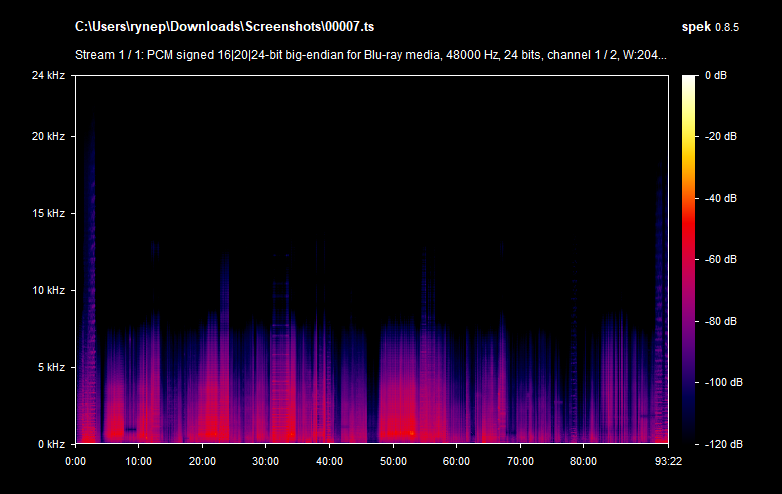Click the 20 kHz frequency axis label
Image resolution: width=782 pixels, height=494 pixels.
47,136
